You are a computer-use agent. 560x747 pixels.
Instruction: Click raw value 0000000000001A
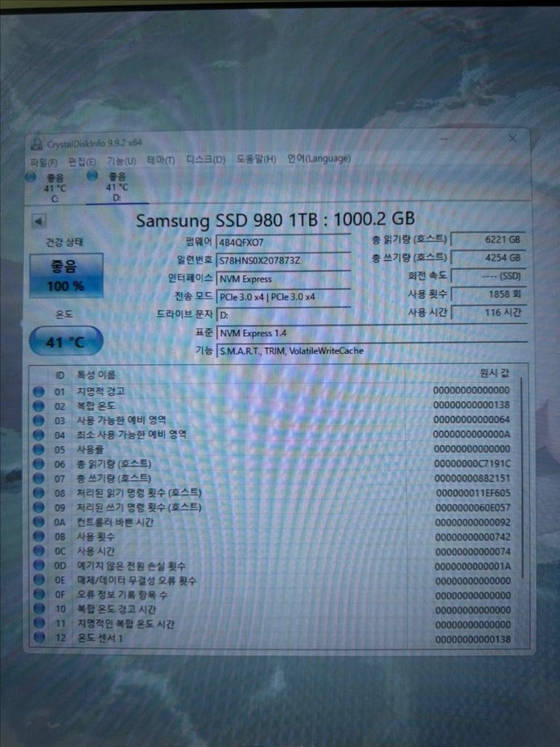tap(473, 566)
